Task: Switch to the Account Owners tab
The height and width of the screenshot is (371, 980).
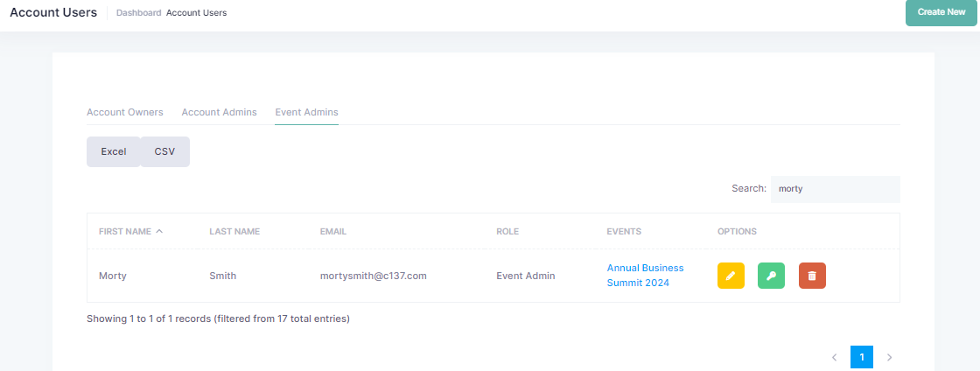Action: 124,112
